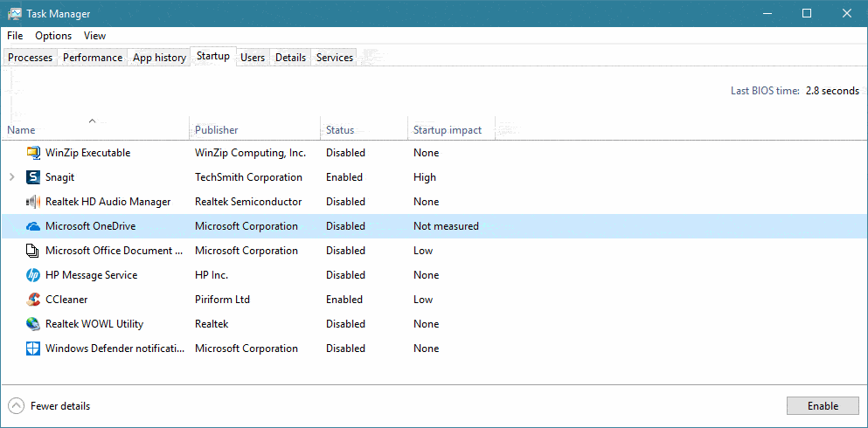Click the Microsoft Office Document entry name
This screenshot has height=428, width=868.
point(114,251)
